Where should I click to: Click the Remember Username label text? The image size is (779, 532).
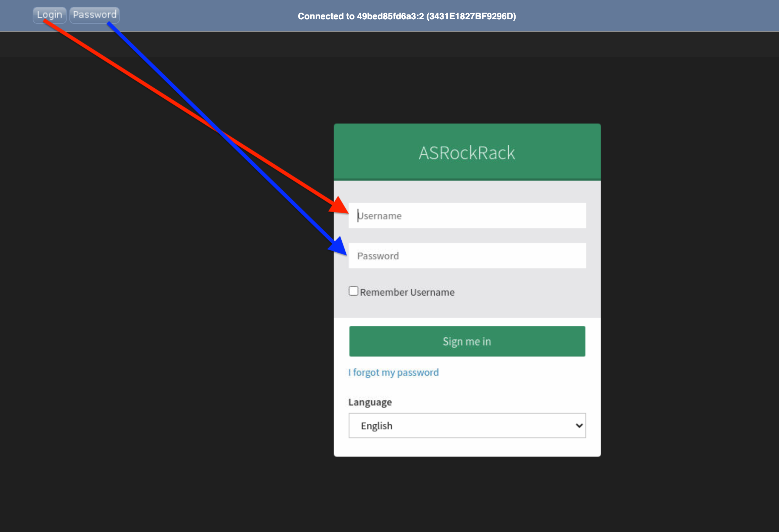point(407,292)
